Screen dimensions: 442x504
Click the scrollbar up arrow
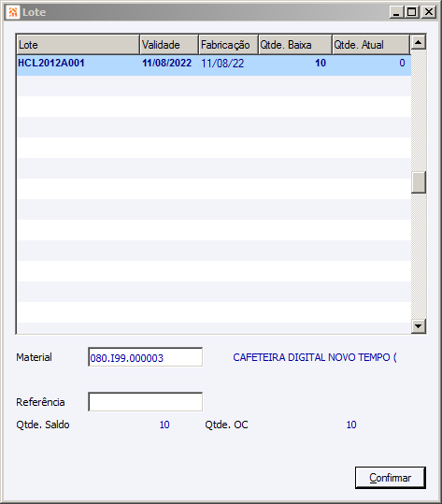[x=419, y=42]
